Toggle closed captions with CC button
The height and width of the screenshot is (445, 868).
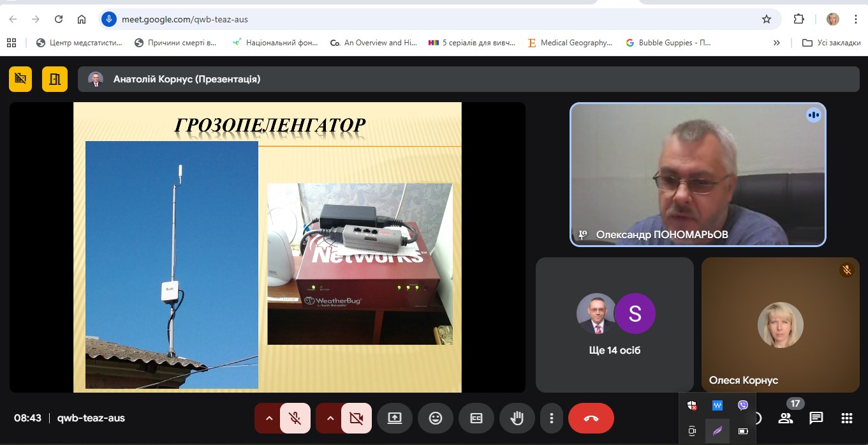pos(476,418)
